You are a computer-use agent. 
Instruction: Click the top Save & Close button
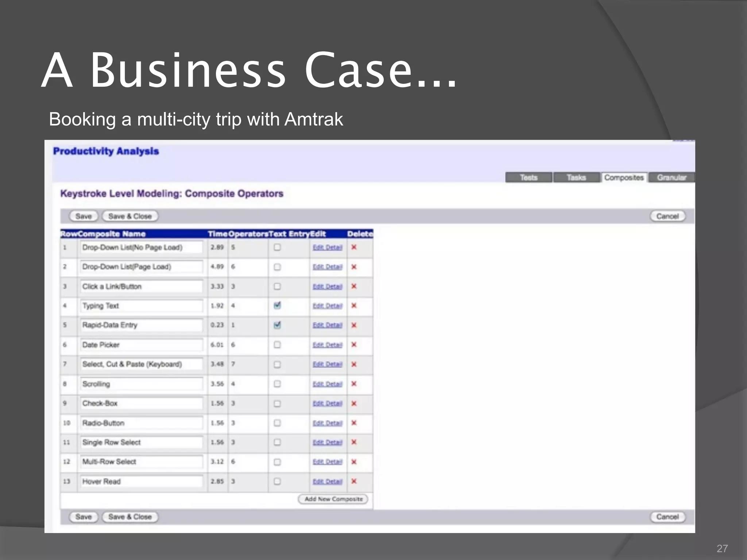(x=130, y=216)
